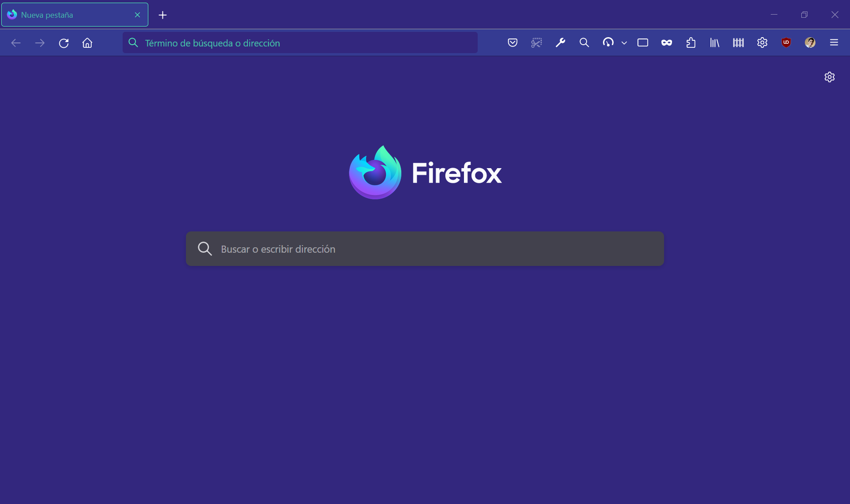Save page to Pocket
This screenshot has height=504, width=850.
click(x=512, y=43)
